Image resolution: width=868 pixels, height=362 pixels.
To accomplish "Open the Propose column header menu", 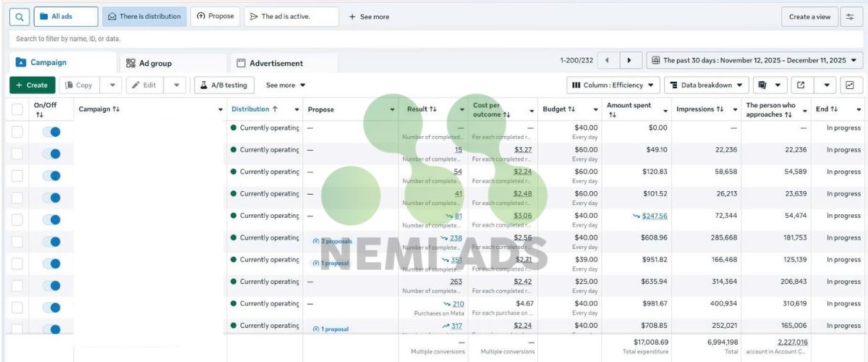I will 393,110.
